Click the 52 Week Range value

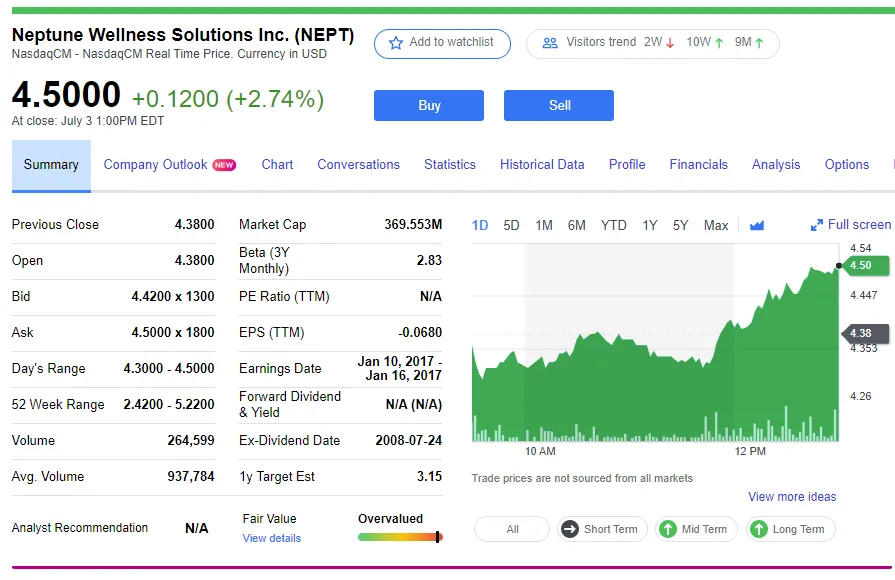(169, 405)
